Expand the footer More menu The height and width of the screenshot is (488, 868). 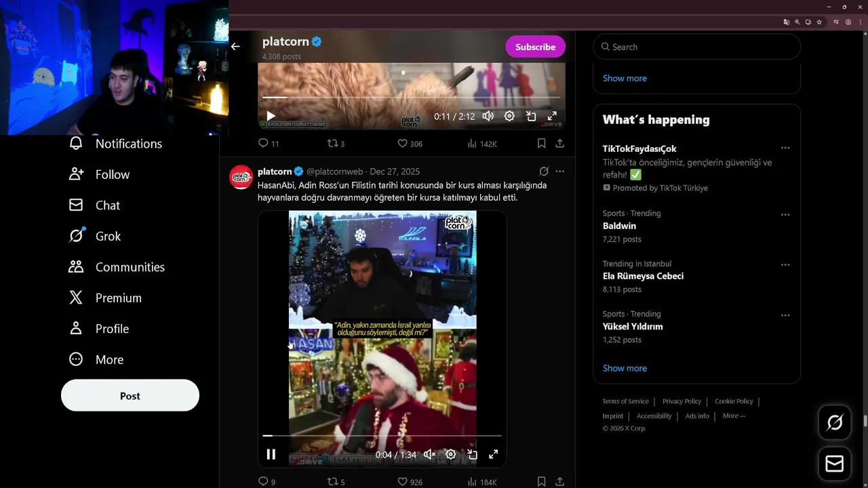(x=734, y=415)
